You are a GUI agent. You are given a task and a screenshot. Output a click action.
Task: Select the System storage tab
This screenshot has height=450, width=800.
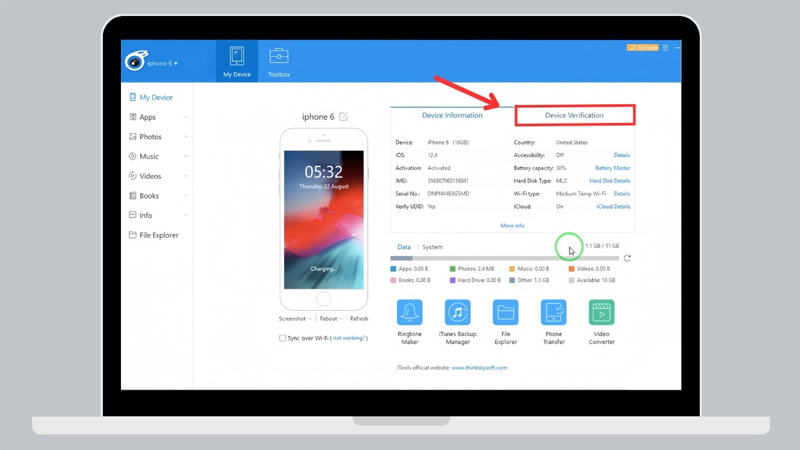[432, 247]
